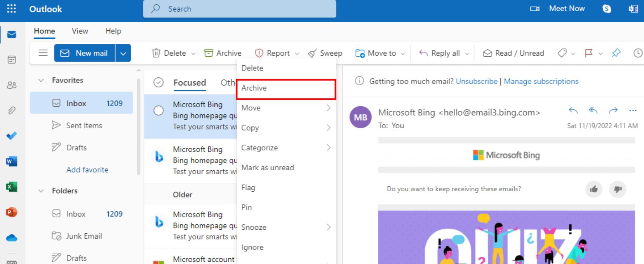Image resolution: width=644 pixels, height=264 pixels.
Task: Open OneDrive cloud icon
Action: click(12, 238)
